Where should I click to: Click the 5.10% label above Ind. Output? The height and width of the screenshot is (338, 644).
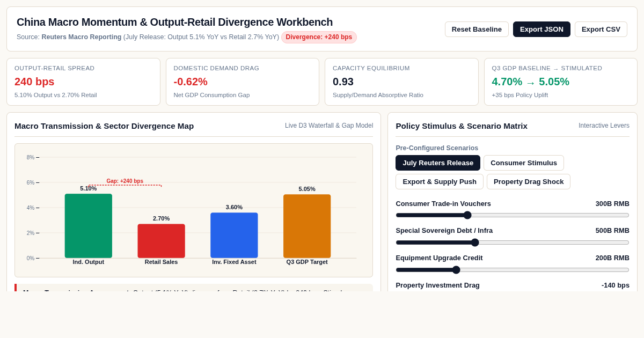pyautogui.click(x=89, y=188)
